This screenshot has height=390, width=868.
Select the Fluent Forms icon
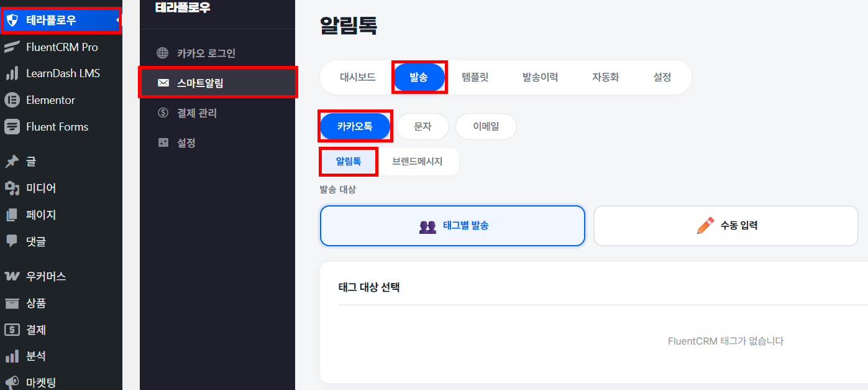[x=11, y=126]
